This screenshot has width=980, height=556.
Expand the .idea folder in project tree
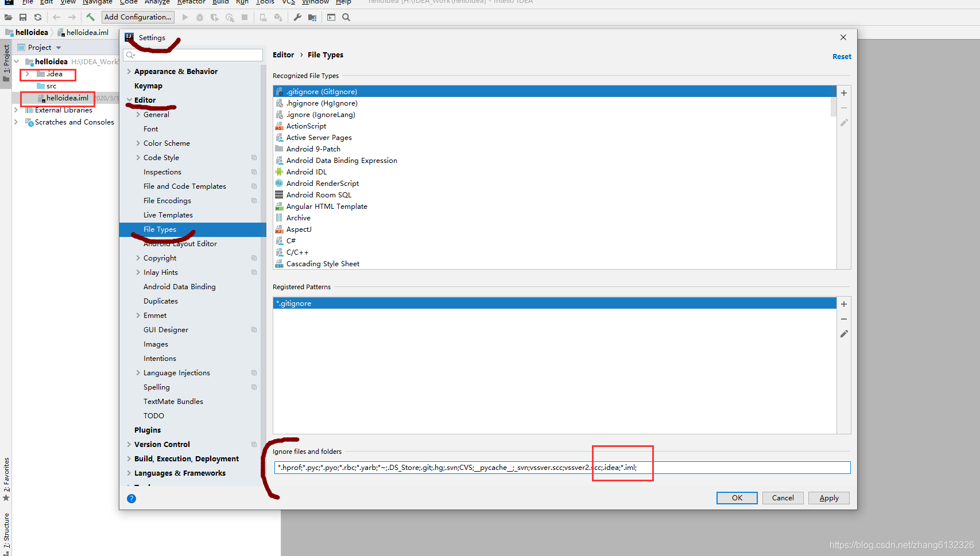[x=27, y=74]
